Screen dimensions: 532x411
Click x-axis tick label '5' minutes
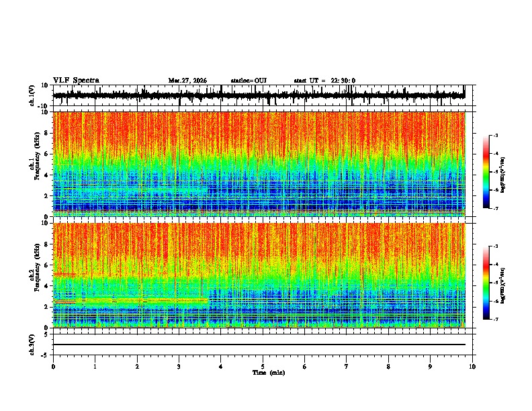[x=263, y=367]
